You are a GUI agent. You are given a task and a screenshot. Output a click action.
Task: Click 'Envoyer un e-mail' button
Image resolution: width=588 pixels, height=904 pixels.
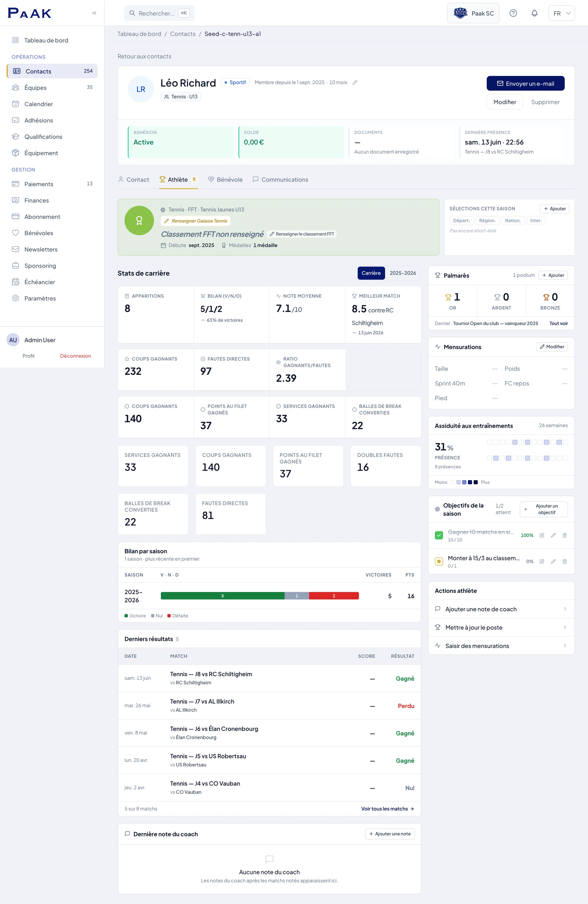525,84
